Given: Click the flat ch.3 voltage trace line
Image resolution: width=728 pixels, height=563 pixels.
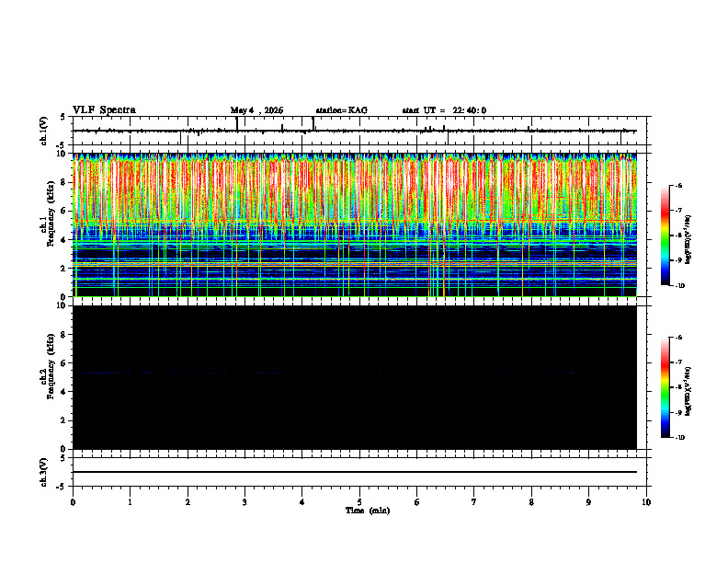Looking at the screenshot, I should [x=355, y=472].
